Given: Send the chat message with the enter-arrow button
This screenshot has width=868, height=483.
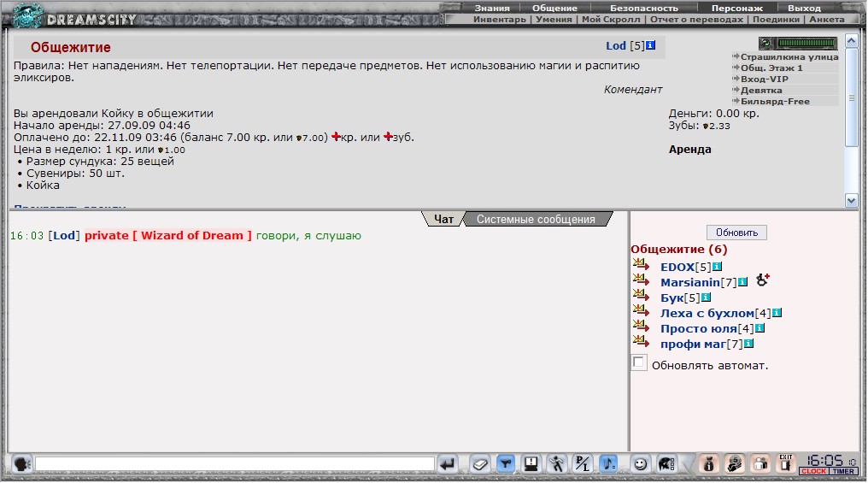Looking at the screenshot, I should 448,463.
